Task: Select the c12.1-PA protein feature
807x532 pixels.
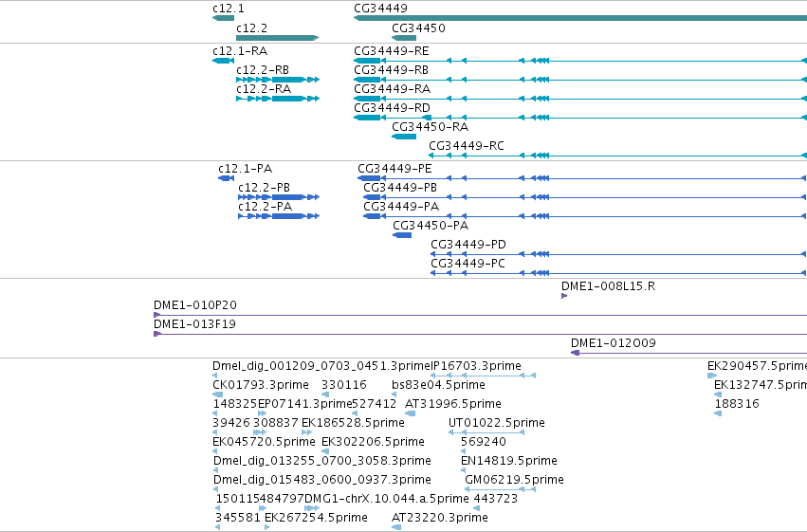Action: click(226, 178)
